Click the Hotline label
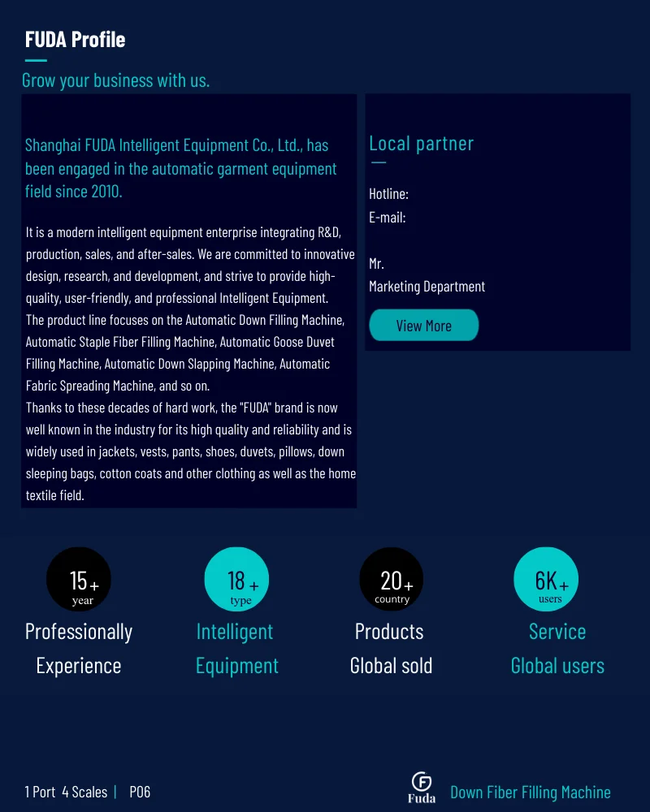The height and width of the screenshot is (812, 650). [388, 194]
